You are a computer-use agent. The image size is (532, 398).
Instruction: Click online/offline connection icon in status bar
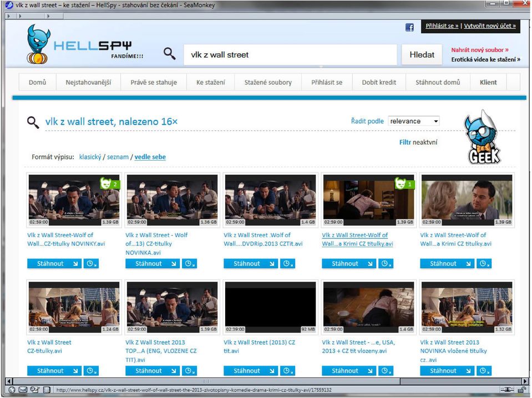(507, 390)
